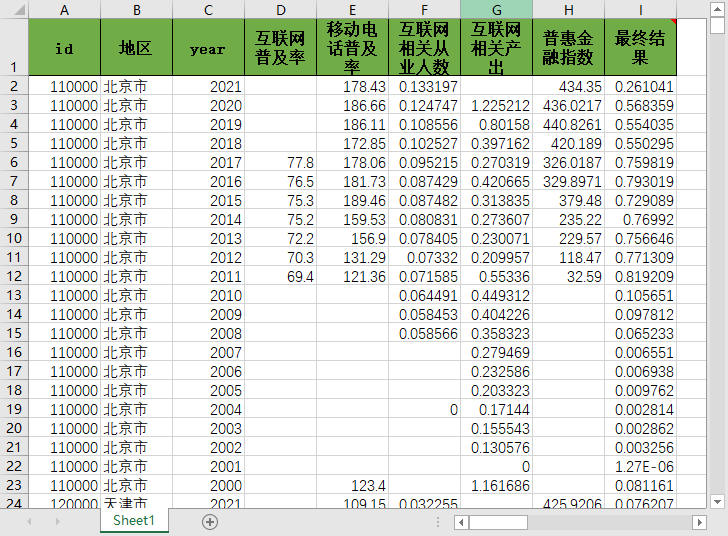Go to next sheet tab arrow
The image size is (728, 536).
point(58,522)
